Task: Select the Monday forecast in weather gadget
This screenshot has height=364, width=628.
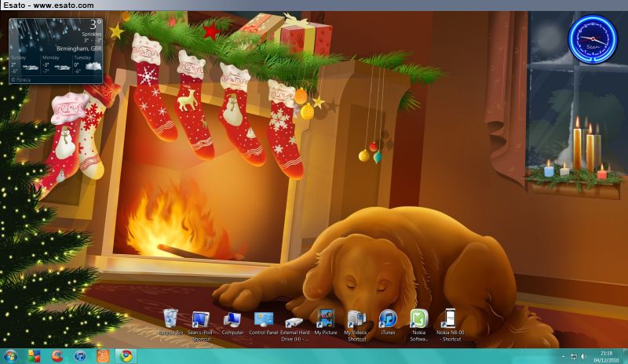Action: pos(56,64)
